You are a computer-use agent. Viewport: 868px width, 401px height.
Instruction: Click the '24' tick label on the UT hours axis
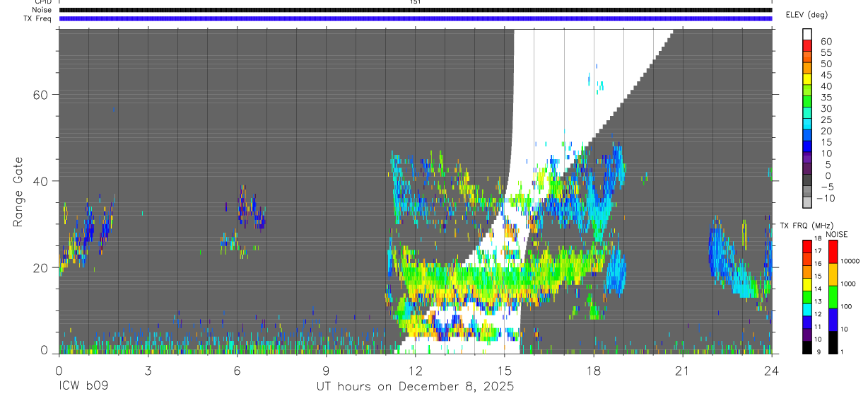(772, 370)
